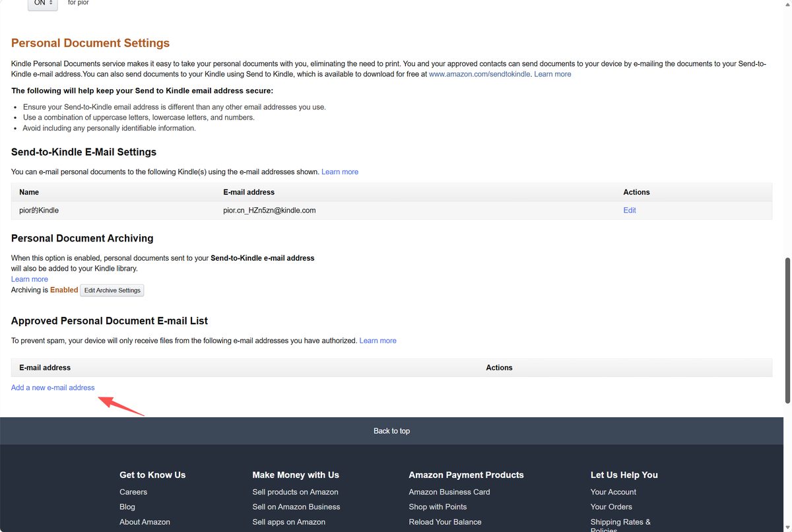Image resolution: width=792 pixels, height=532 pixels.
Task: Open Sell apps on Amazon
Action: [288, 522]
